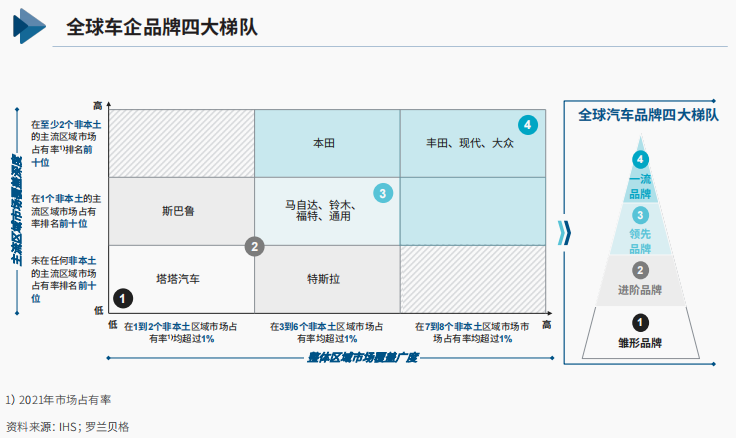Screen dimensions: 736x438
Task: Select the 斯巴鲁 cell
Action: tap(182, 211)
